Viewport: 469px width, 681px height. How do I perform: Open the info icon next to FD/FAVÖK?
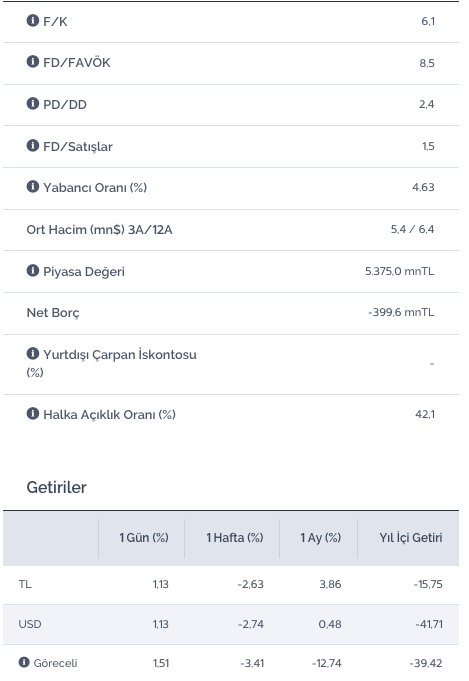pos(33,62)
